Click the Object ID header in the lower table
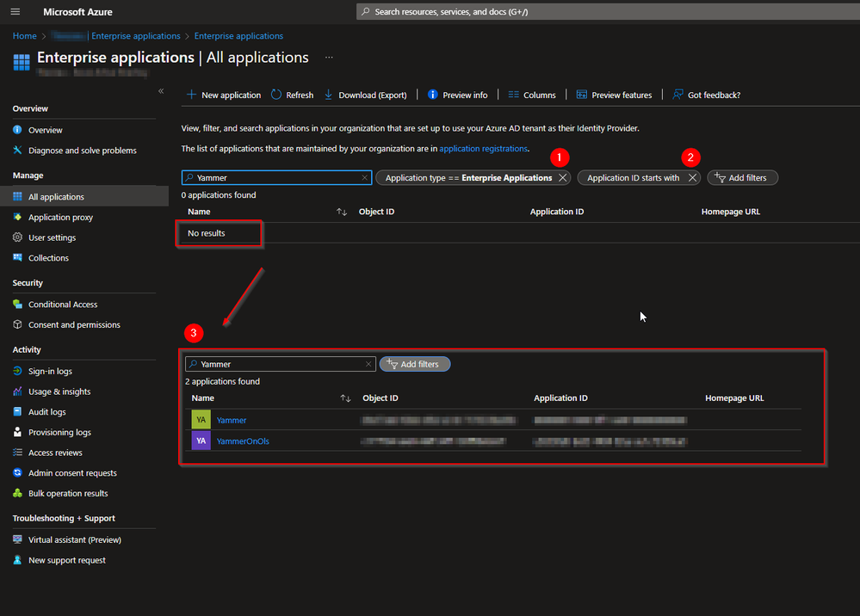The image size is (860, 616). coord(381,397)
